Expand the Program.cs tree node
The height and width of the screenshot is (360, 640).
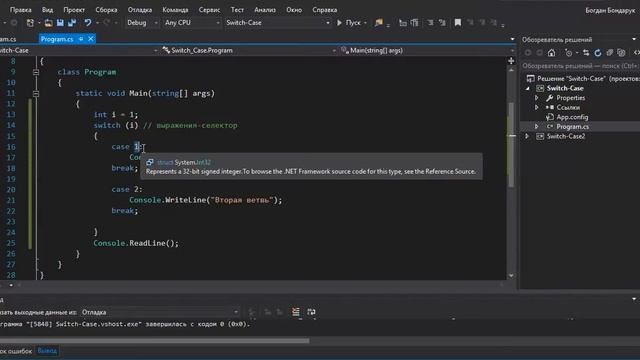537,127
